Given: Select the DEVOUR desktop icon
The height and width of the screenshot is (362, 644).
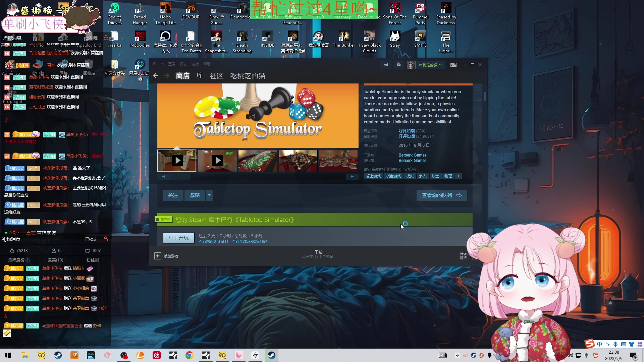Looking at the screenshot, I should tap(191, 11).
